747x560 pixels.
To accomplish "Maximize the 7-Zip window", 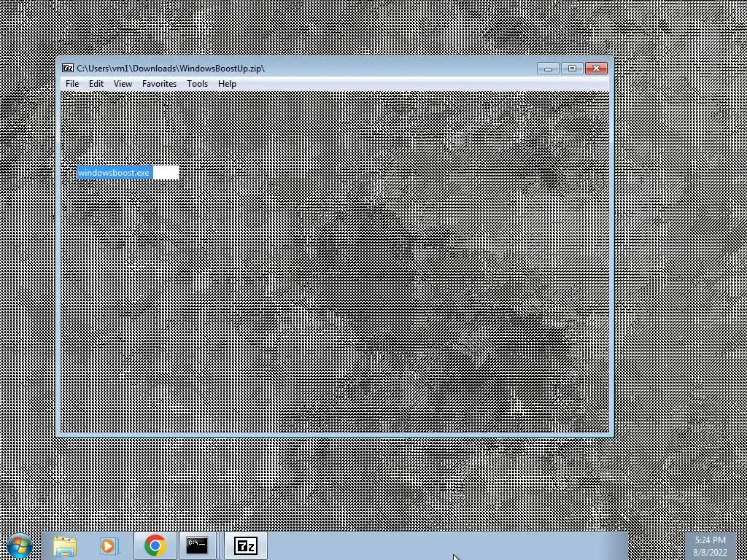I will (572, 69).
